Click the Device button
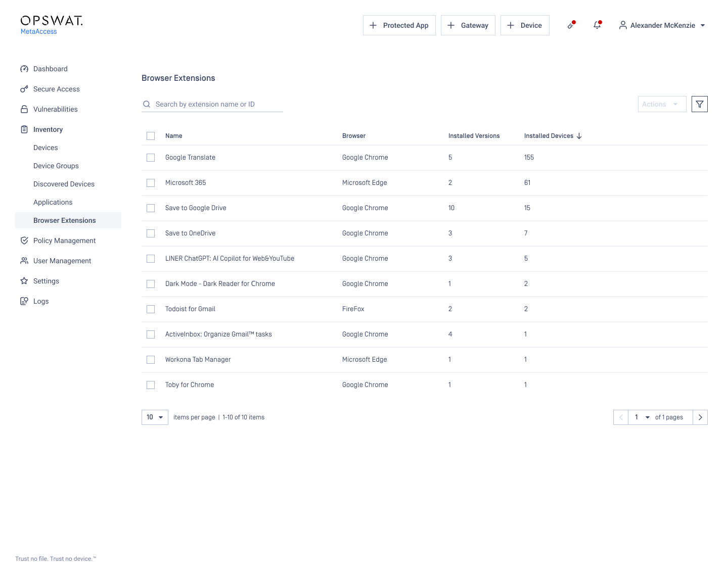The width and height of the screenshot is (728, 579). click(x=525, y=25)
